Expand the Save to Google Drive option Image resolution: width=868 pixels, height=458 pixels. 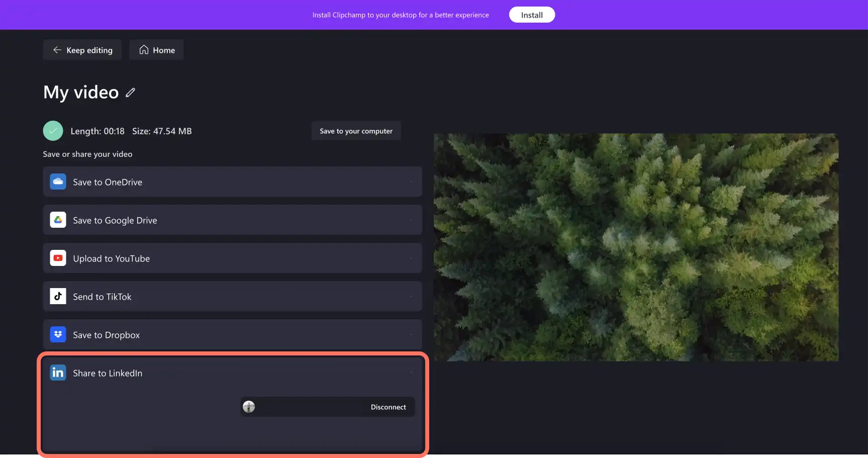point(232,220)
